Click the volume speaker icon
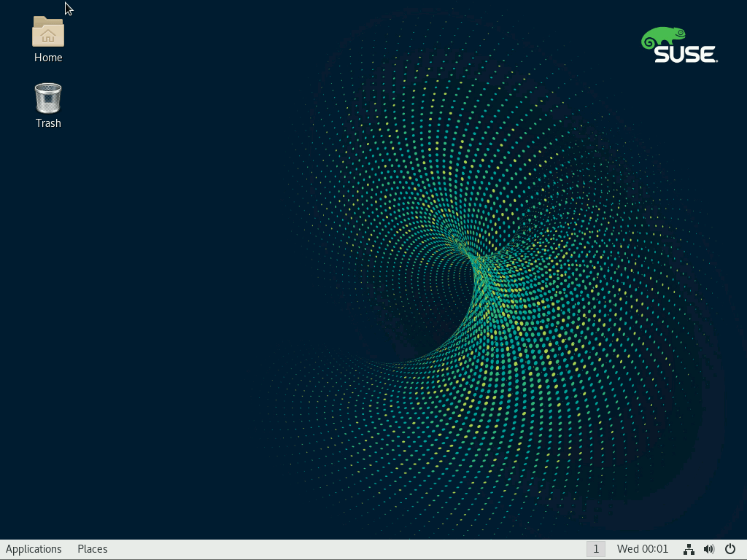747x560 pixels. click(708, 549)
